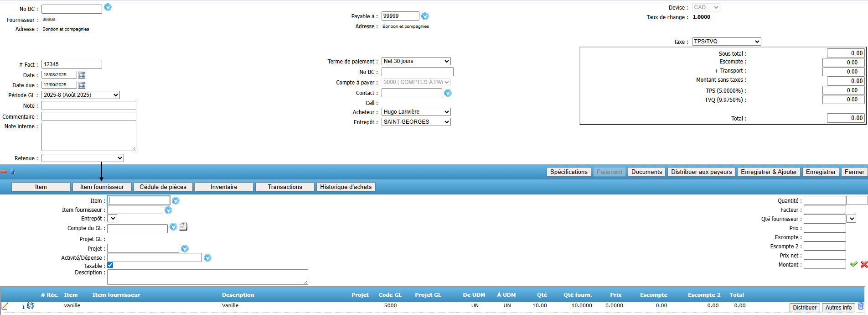Edit the Vanille row using pencil icon
The height and width of the screenshot is (315, 868).
5,306
